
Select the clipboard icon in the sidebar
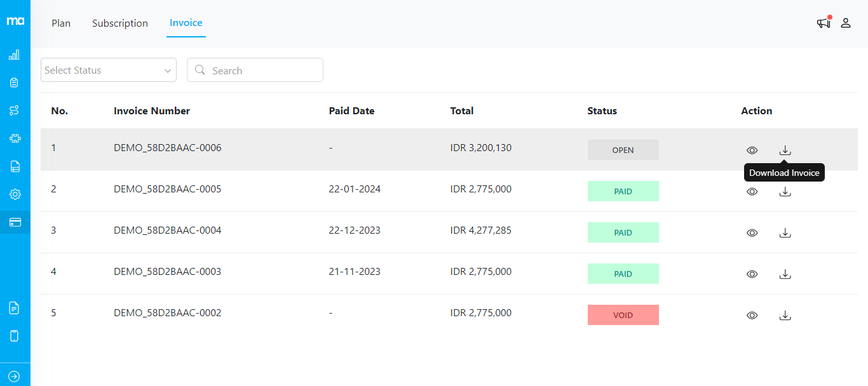tap(14, 82)
